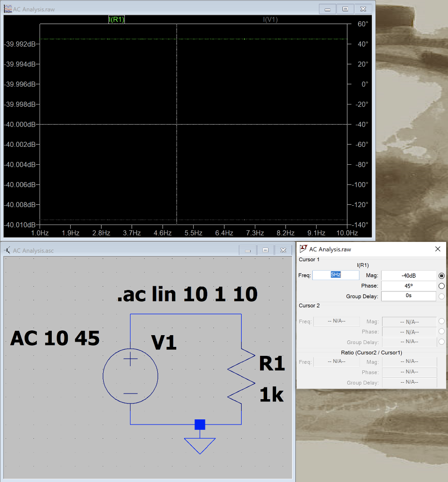
Task: Click the Phase field showing 45°
Action: tap(408, 285)
